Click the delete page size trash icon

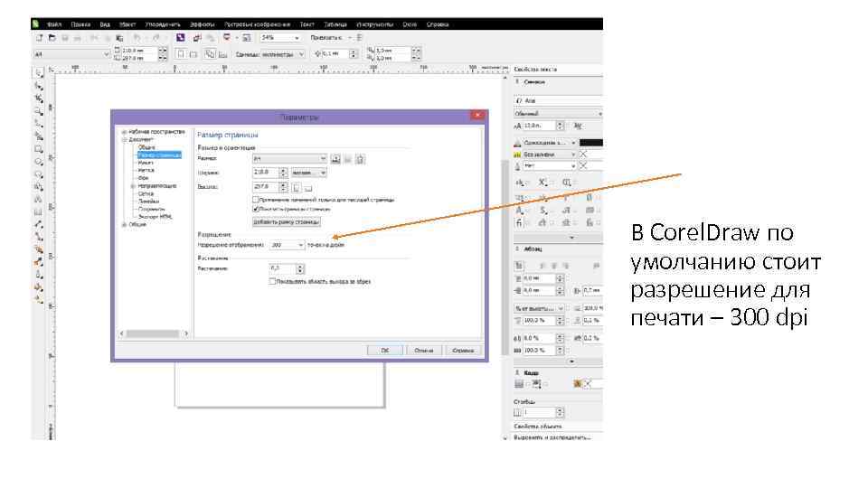point(360,159)
